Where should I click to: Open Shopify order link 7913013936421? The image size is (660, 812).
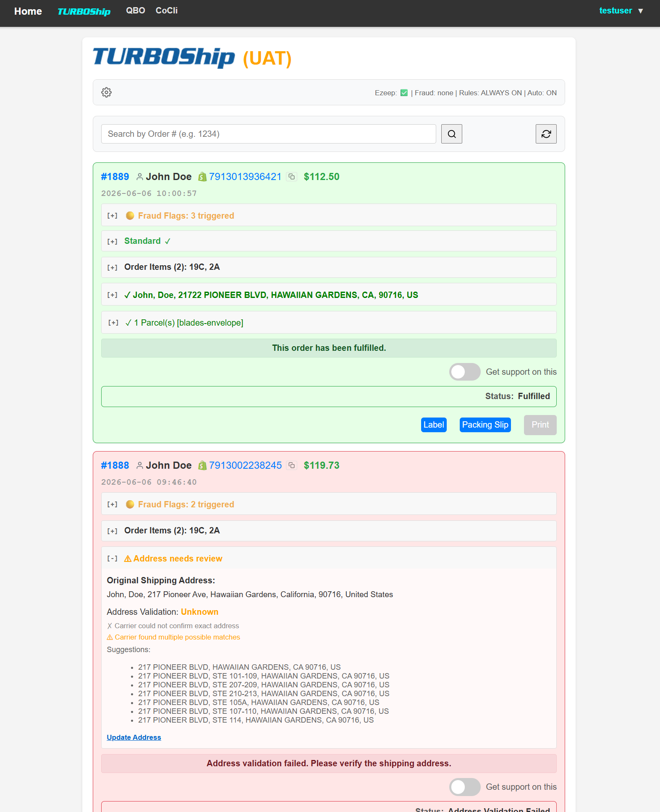click(x=245, y=177)
